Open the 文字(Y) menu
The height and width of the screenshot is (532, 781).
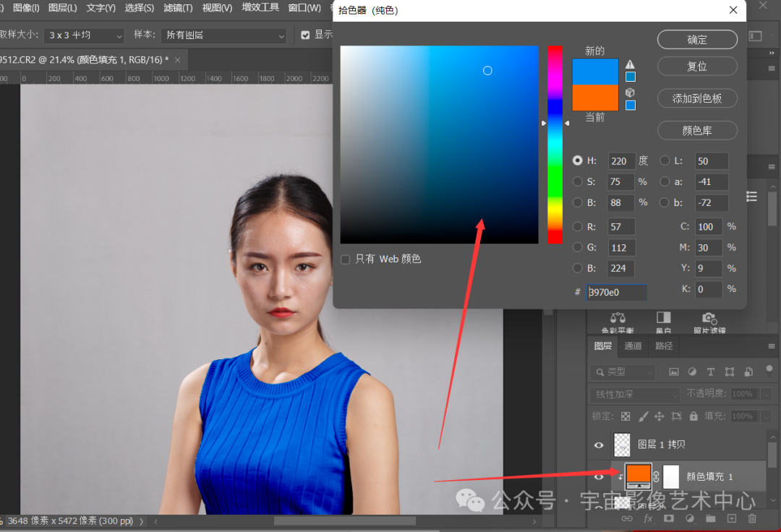point(101,8)
